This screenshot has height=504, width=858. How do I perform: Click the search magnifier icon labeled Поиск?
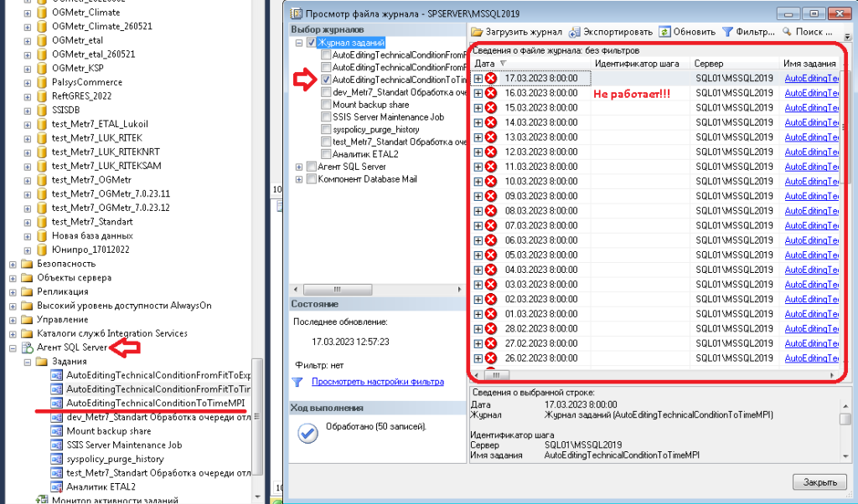(787, 33)
